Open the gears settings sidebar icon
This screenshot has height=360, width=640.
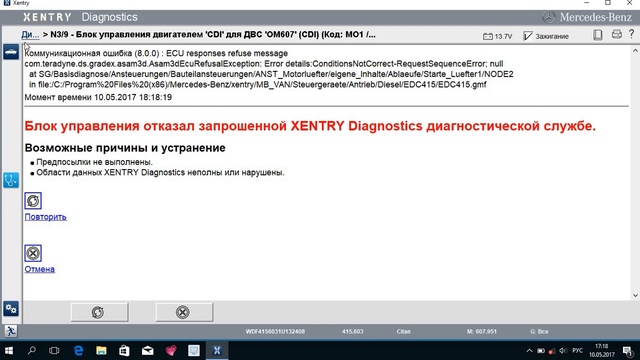point(11,309)
